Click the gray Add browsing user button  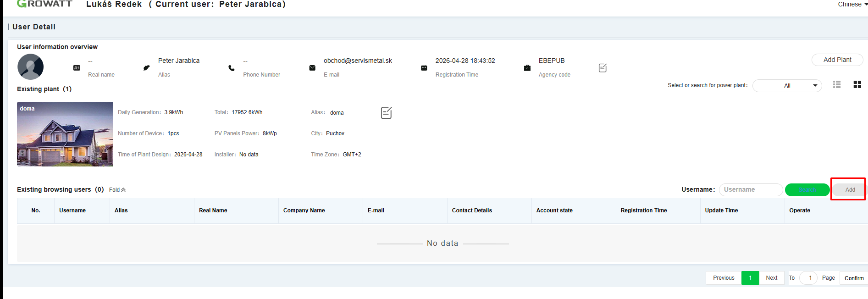point(850,190)
